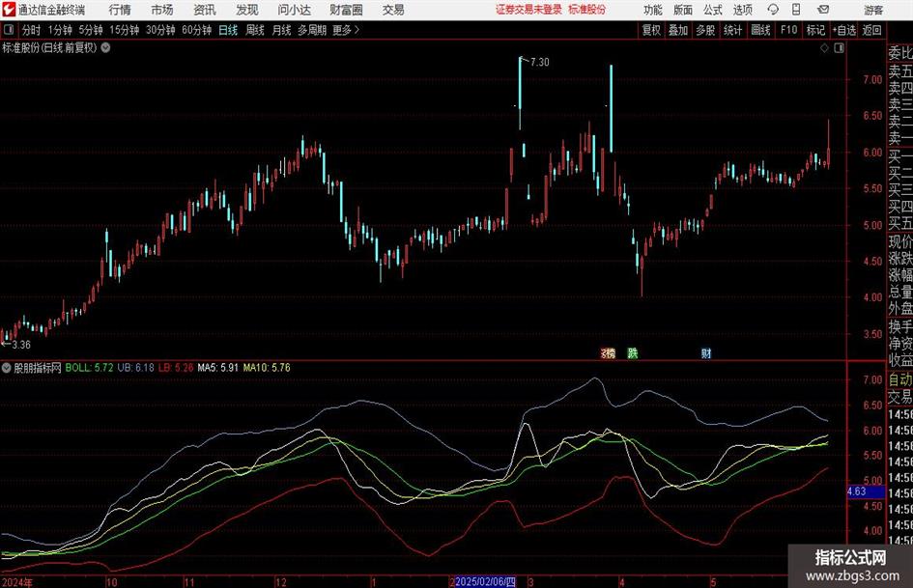Image resolution: width=913 pixels, height=588 pixels.
Task: Open the 问小达 menu
Action: pos(294,10)
